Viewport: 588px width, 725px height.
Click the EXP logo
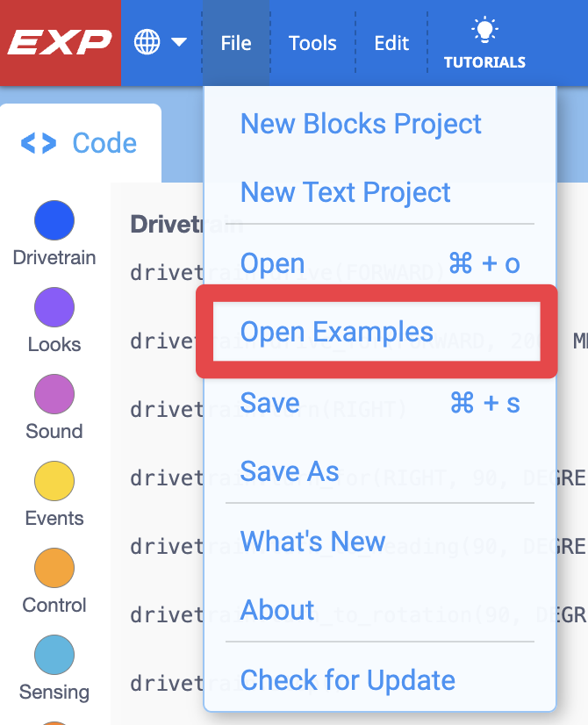(59, 41)
